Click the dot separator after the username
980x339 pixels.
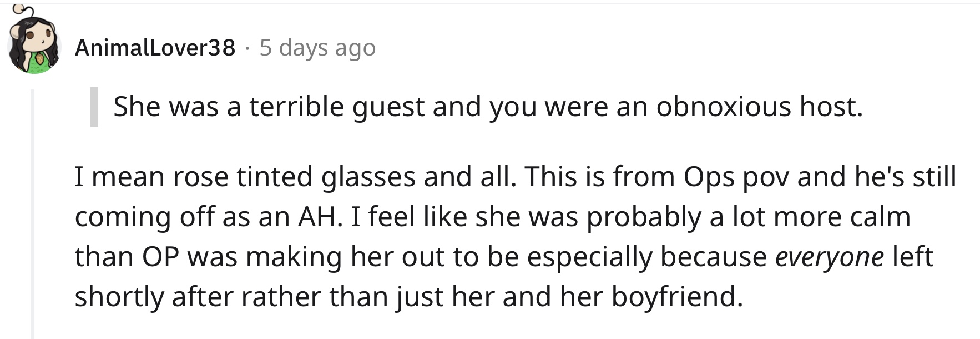click(x=247, y=49)
